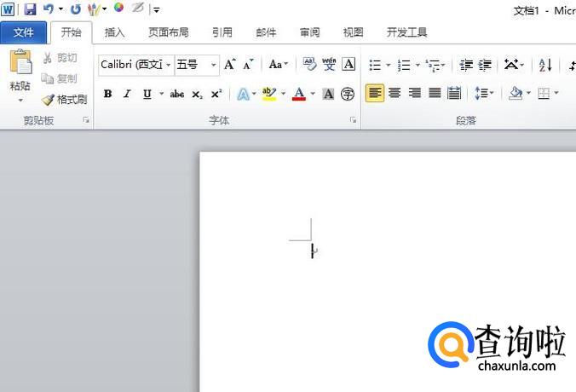Open the 文件 tab
576x392 pixels.
point(23,32)
